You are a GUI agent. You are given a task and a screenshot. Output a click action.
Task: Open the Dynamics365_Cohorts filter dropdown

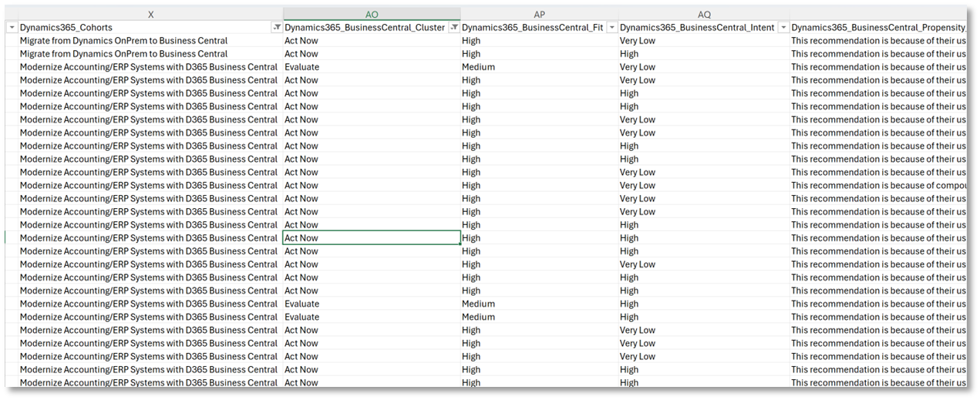click(x=277, y=28)
